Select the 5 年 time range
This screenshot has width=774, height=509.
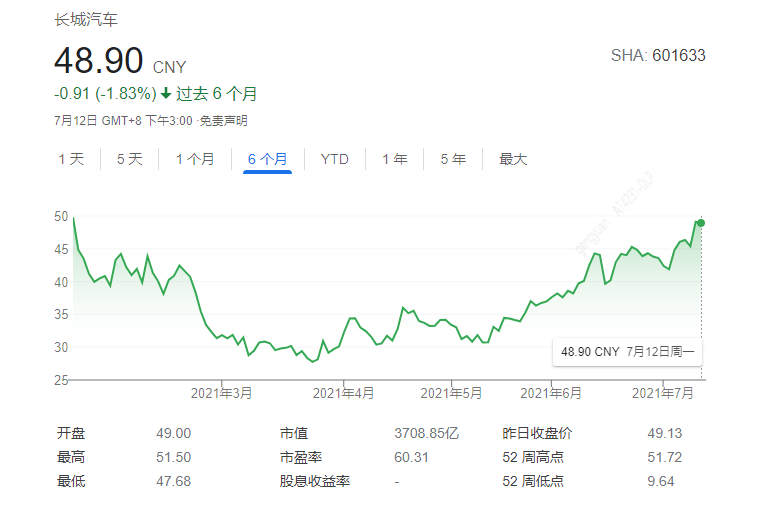tap(453, 159)
